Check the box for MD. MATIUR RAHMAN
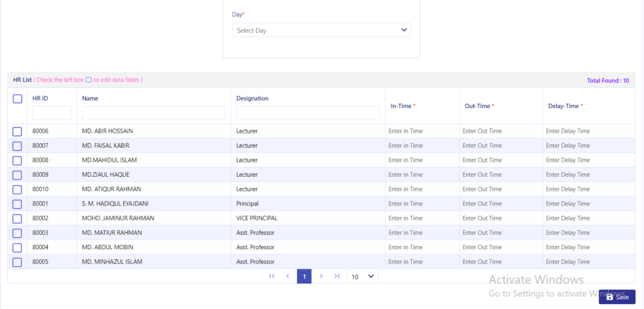The width and height of the screenshot is (644, 309). [17, 233]
